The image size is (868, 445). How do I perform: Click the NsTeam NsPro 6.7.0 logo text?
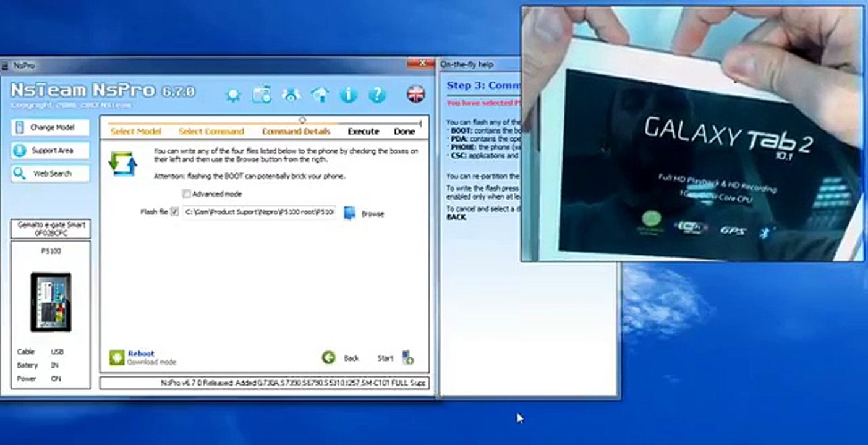point(103,90)
